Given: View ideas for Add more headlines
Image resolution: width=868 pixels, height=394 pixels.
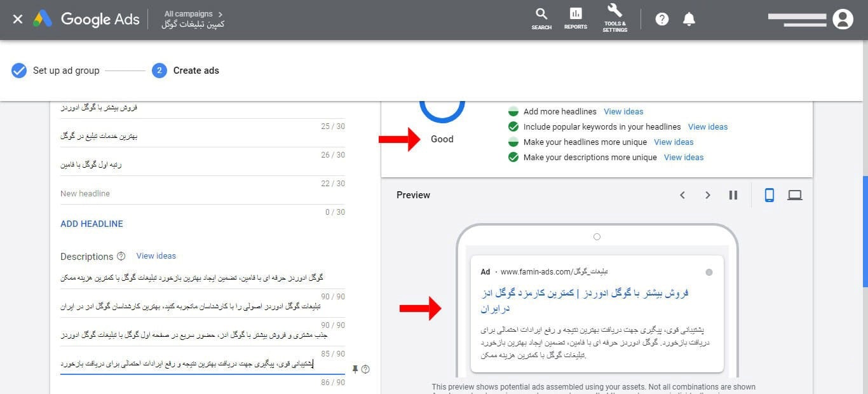Looking at the screenshot, I should [623, 111].
